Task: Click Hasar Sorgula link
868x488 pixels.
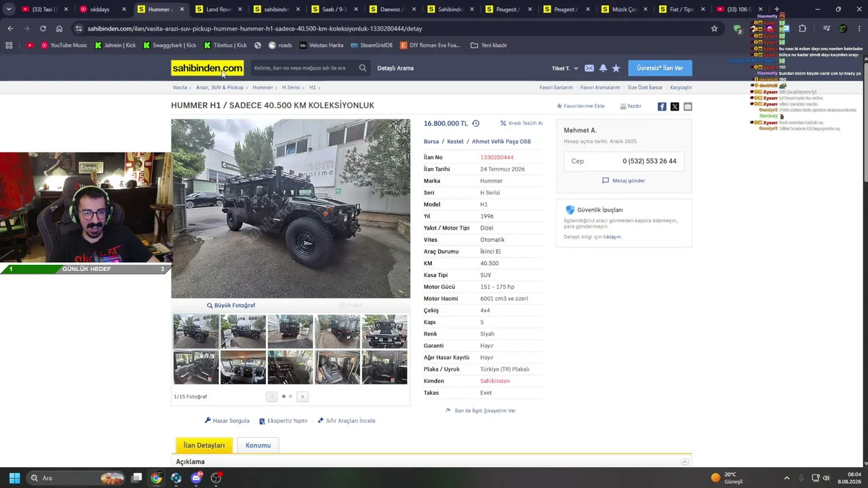Action: click(227, 421)
